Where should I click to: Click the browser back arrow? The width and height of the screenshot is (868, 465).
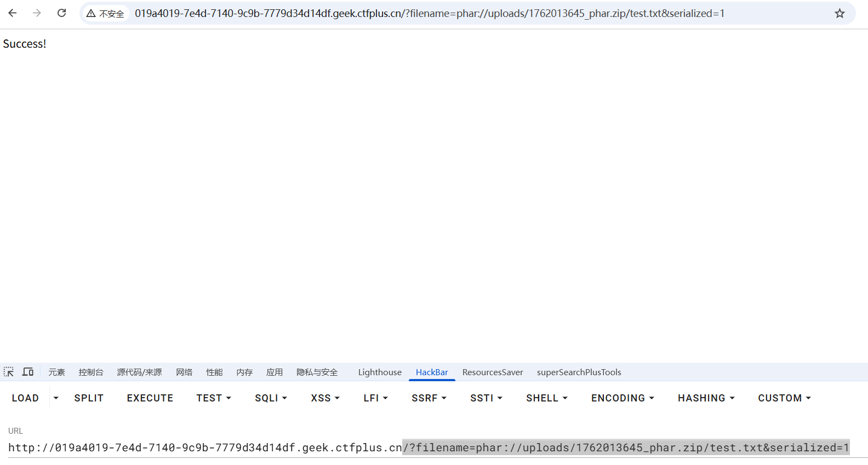tap(13, 13)
